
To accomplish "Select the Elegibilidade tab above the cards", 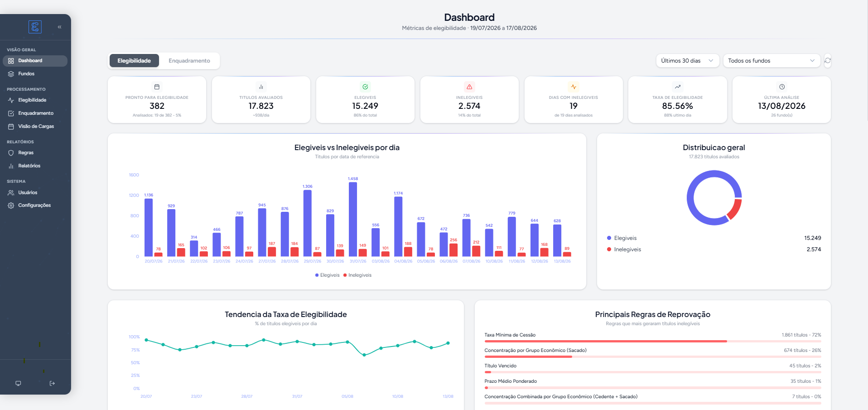I will click(x=134, y=61).
